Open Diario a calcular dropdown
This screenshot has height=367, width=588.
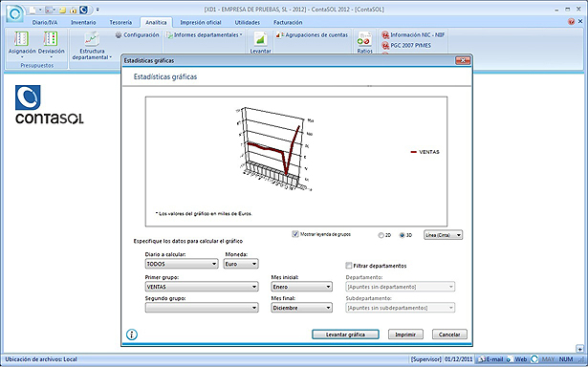tap(182, 264)
